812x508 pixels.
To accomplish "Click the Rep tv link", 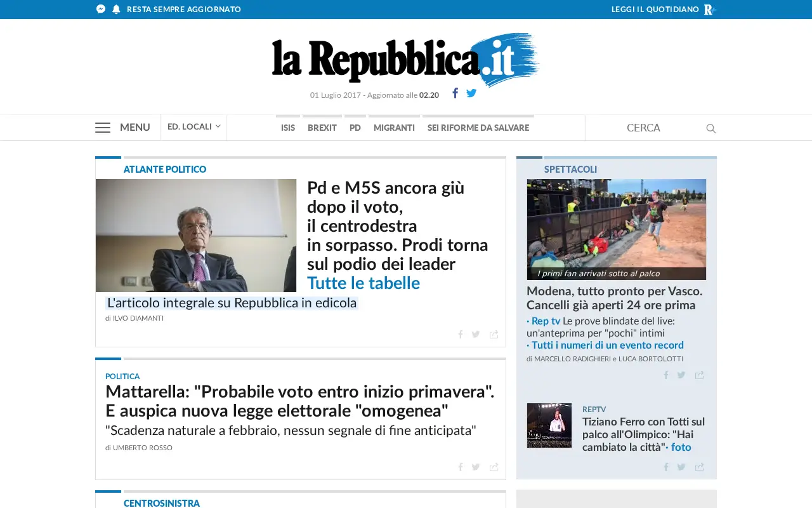I will tap(546, 321).
